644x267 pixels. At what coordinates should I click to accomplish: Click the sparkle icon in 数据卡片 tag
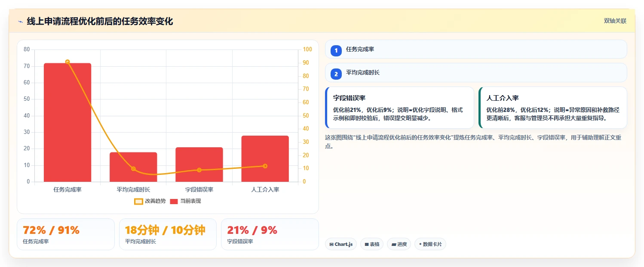420,244
